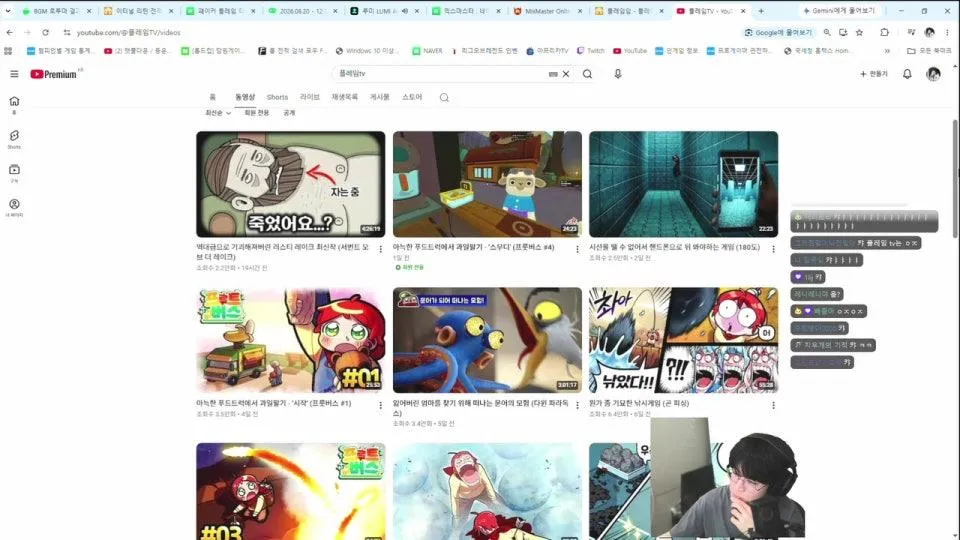Open the 스토어 channel tab
Image resolution: width=960 pixels, height=540 pixels.
coord(412,97)
